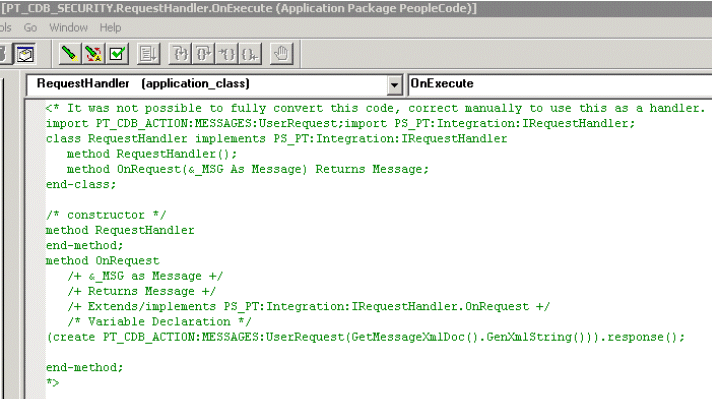Click the import PT_CDB_ACTION code line
Image resolution: width=712 pixels, height=399 pixels.
click(341, 123)
